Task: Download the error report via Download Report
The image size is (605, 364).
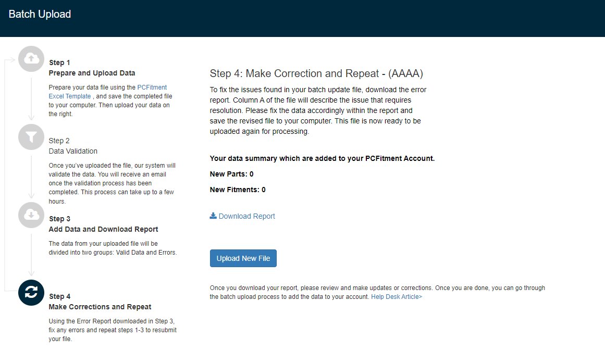Action: tap(246, 216)
